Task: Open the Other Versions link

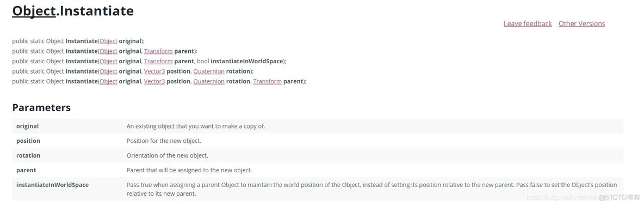Action: [x=581, y=23]
